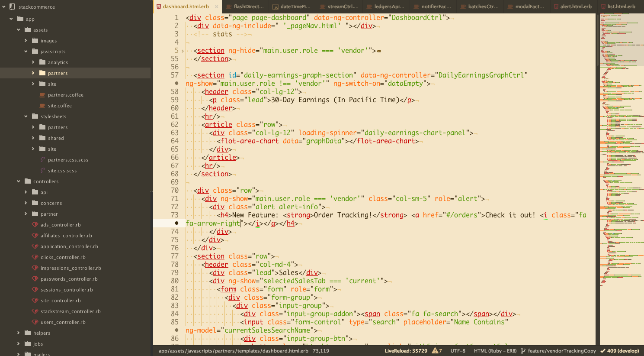Click the JS icon on dateTimePi... tab
Viewport: 644px width, 356px height.
click(x=275, y=7)
